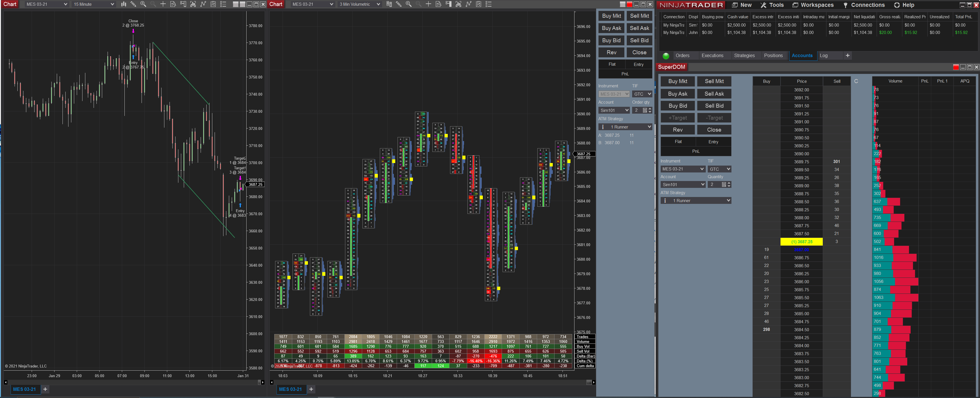Click the gray link swatch on Volumetric chart

pyautogui.click(x=623, y=4)
